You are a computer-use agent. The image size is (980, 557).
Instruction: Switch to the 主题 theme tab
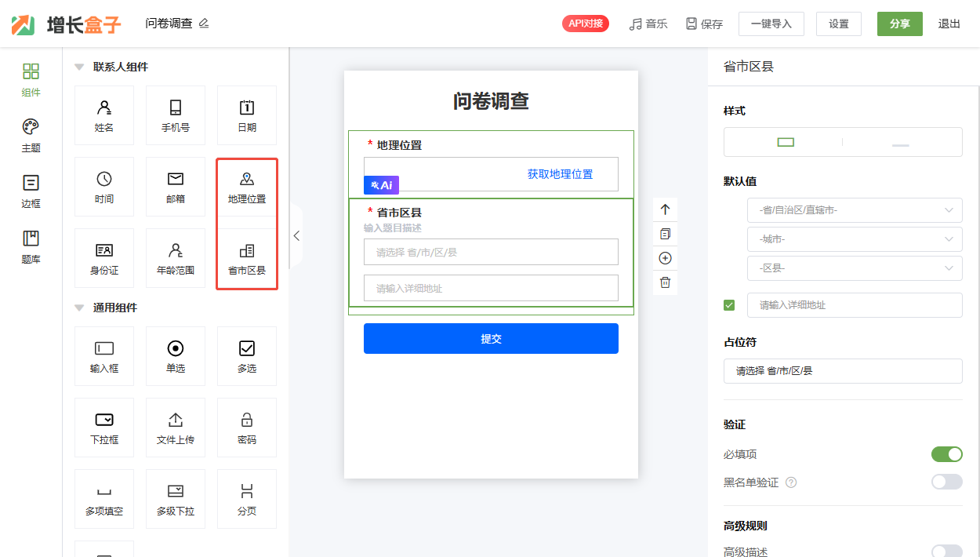click(31, 136)
